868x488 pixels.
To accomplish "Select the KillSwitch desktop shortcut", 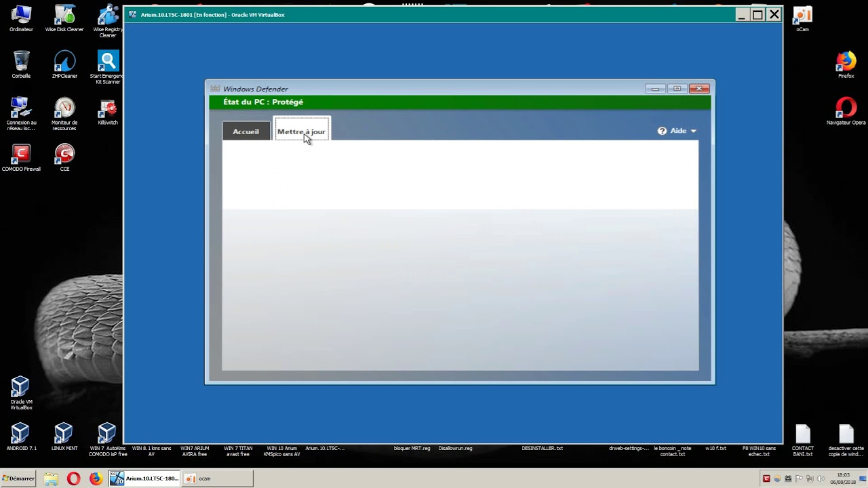I will [x=108, y=112].
